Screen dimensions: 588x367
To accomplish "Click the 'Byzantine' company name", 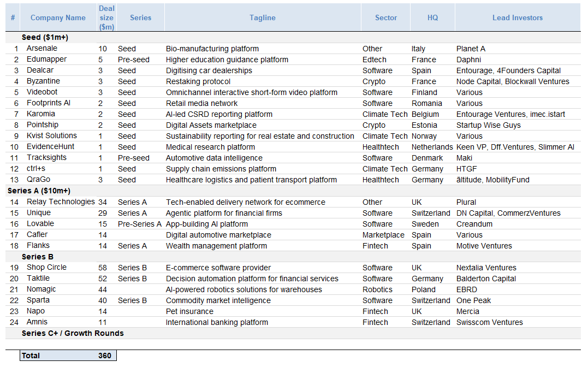I will tap(43, 81).
